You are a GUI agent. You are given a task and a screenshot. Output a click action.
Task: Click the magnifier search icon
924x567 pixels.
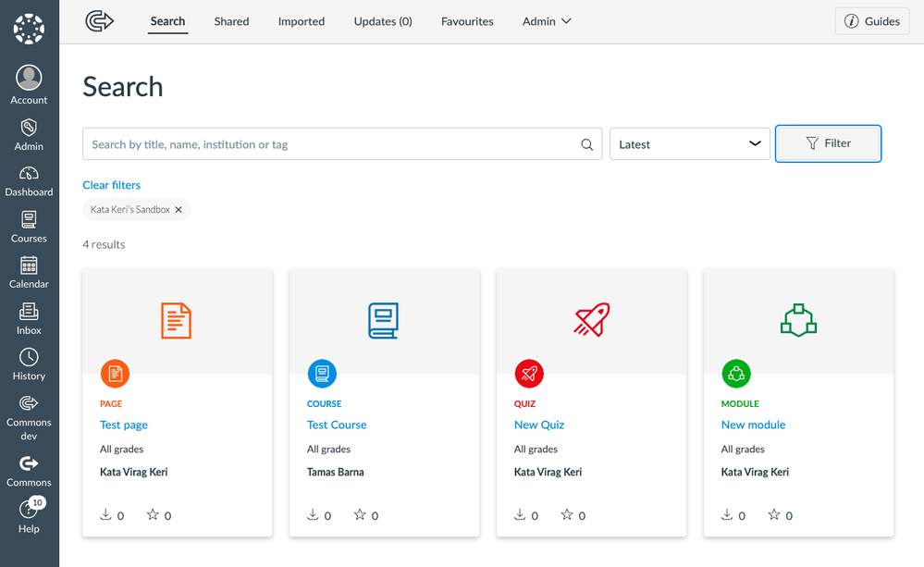587,144
